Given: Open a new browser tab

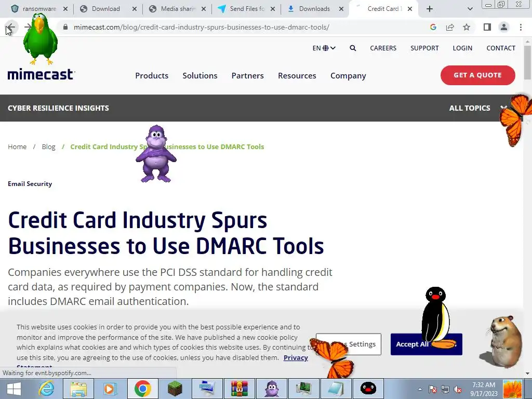Looking at the screenshot, I should [x=430, y=9].
